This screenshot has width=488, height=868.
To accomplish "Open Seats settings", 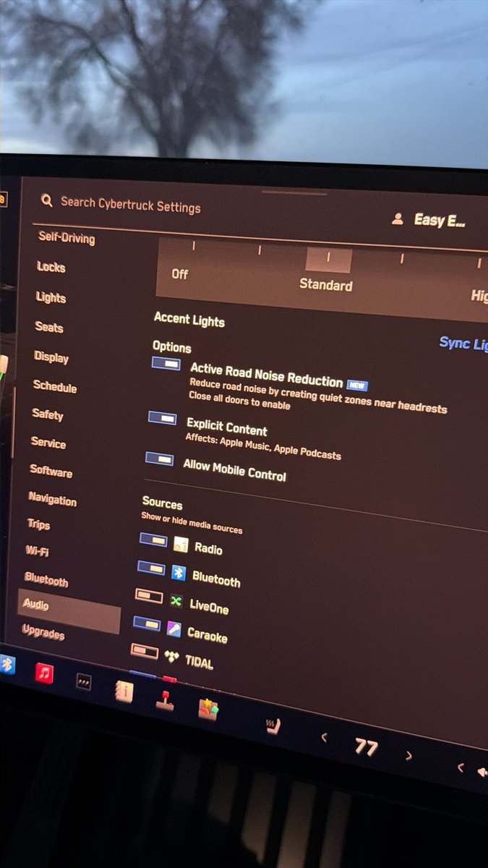I will point(49,327).
